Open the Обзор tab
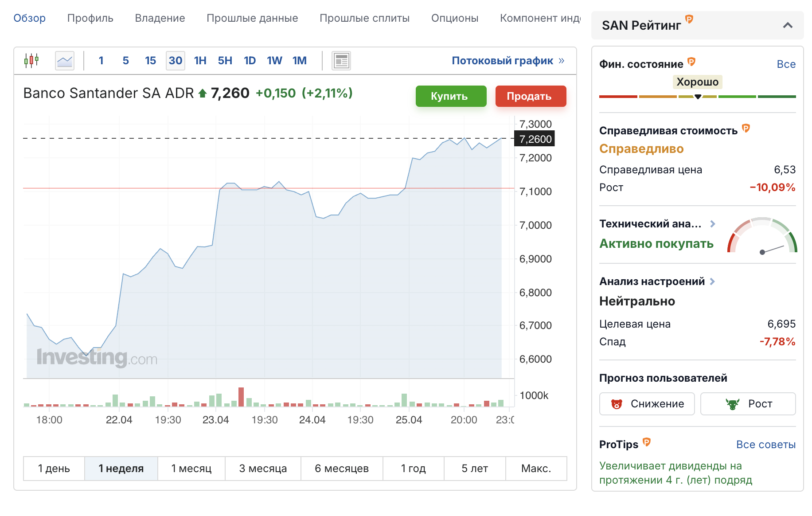 point(30,18)
